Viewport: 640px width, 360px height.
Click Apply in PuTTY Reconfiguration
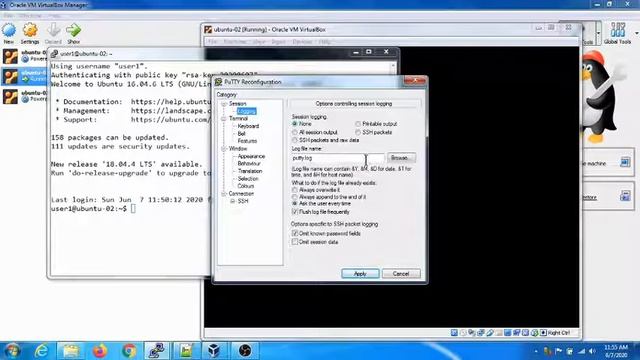coord(360,274)
